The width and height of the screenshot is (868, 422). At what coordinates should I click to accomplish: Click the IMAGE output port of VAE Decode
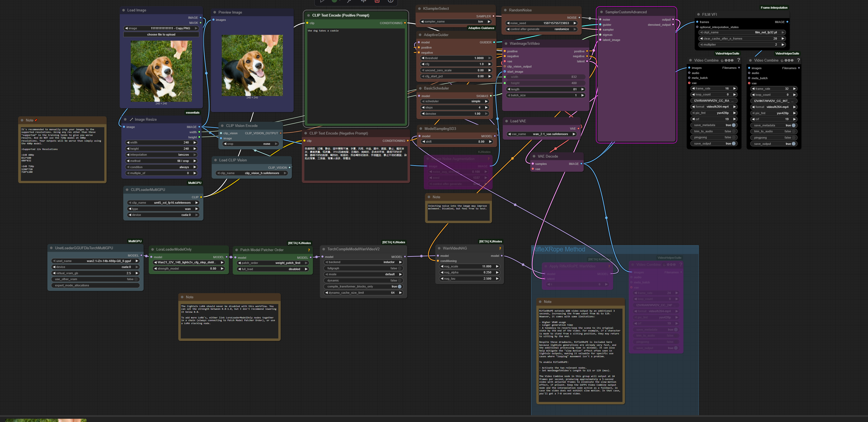pos(581,164)
